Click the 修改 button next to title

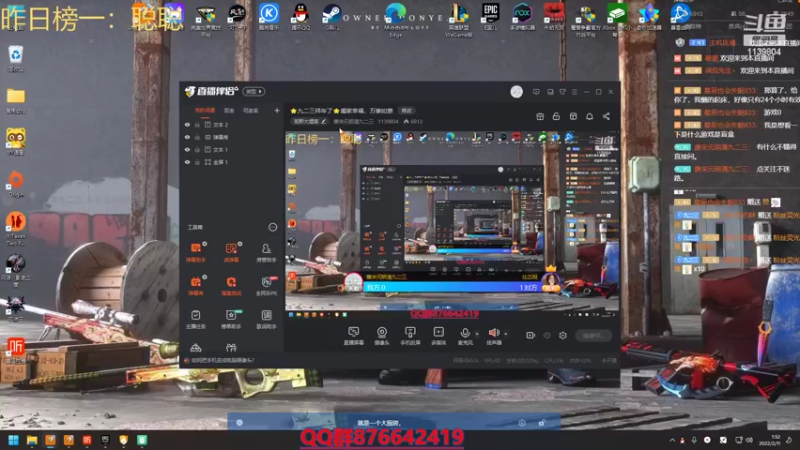pos(407,110)
